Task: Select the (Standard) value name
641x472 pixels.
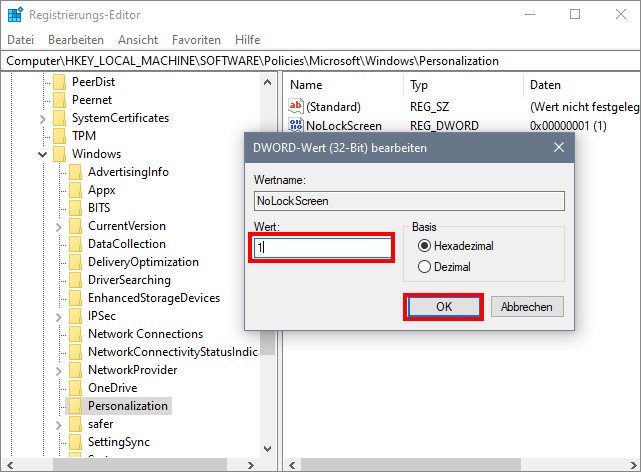Action: (x=333, y=107)
